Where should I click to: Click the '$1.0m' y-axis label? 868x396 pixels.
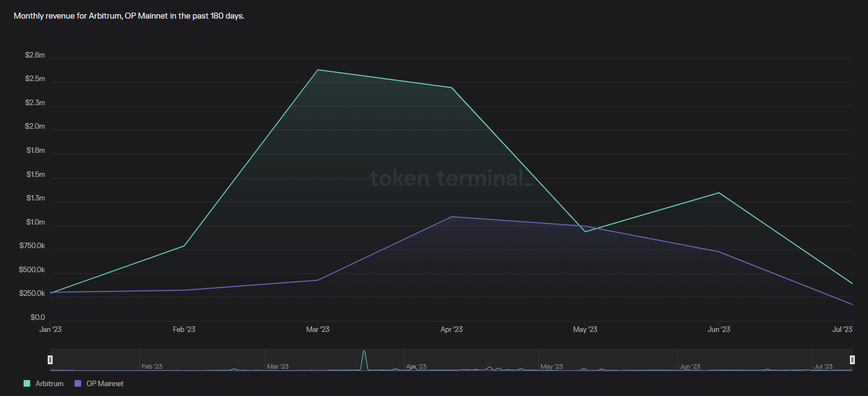36,222
